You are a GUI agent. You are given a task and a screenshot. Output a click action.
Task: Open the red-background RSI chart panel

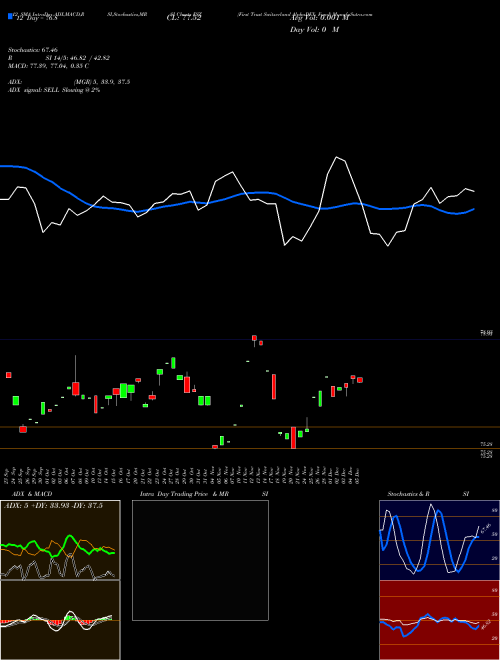[x=439, y=620]
